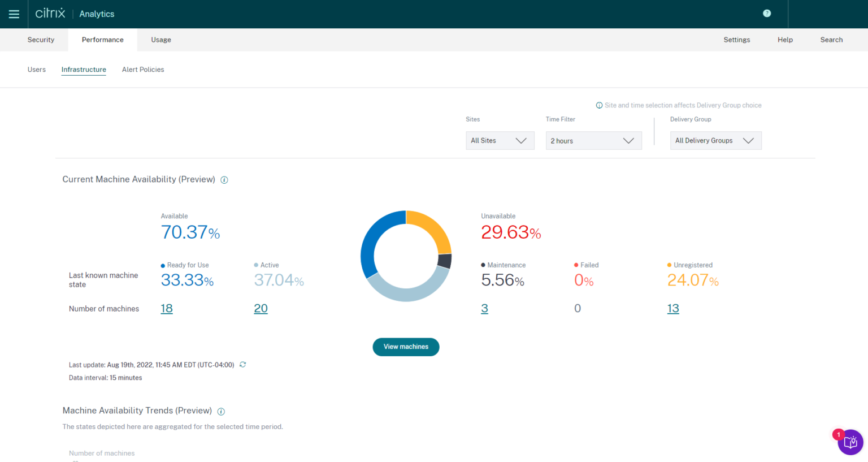
Task: Click the Citrix logo in the top bar
Action: pos(50,12)
